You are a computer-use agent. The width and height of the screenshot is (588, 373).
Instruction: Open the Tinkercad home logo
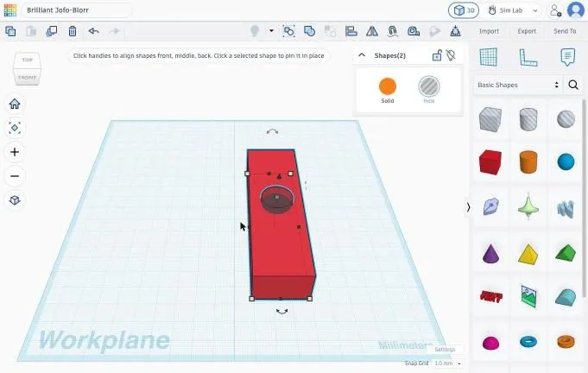pos(10,10)
